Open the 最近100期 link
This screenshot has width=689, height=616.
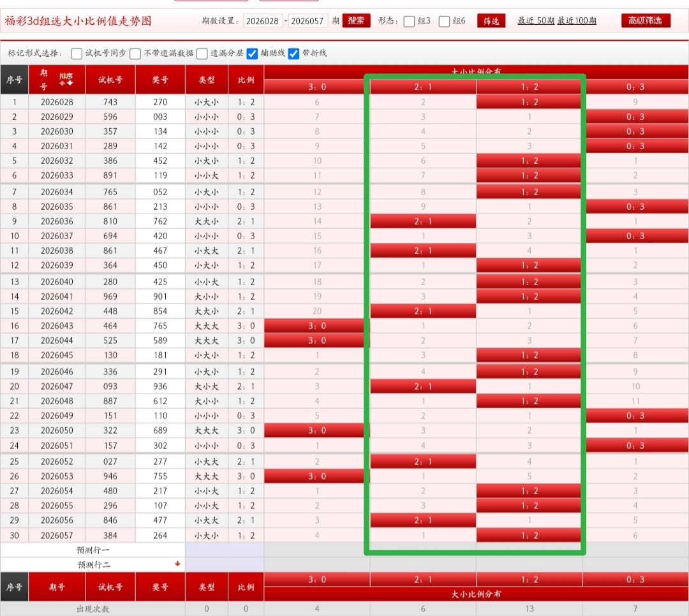(x=577, y=20)
